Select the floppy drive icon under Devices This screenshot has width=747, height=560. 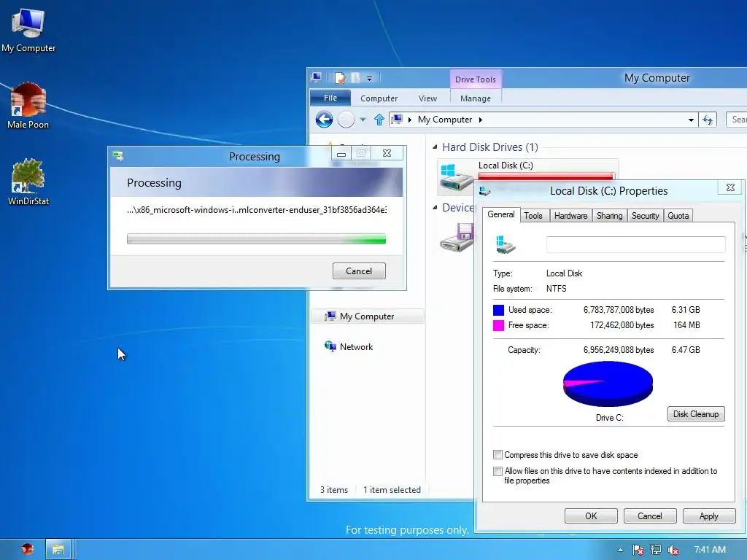456,238
